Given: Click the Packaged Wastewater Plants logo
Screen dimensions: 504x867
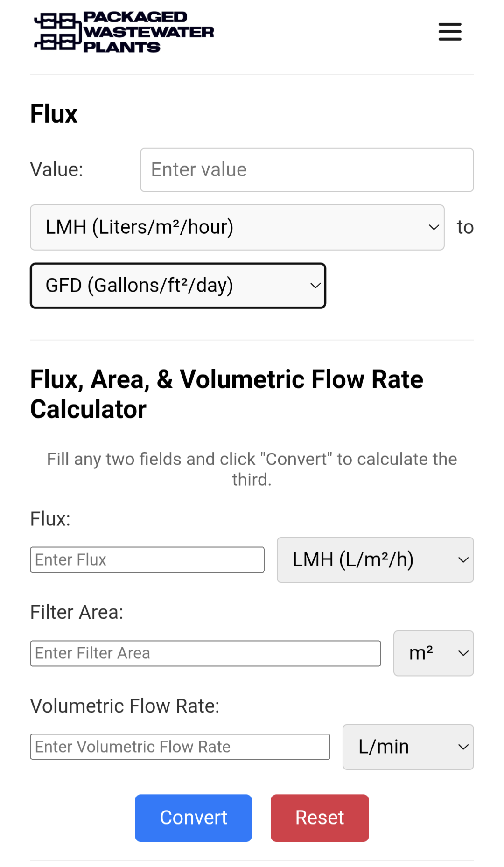Looking at the screenshot, I should point(124,32).
